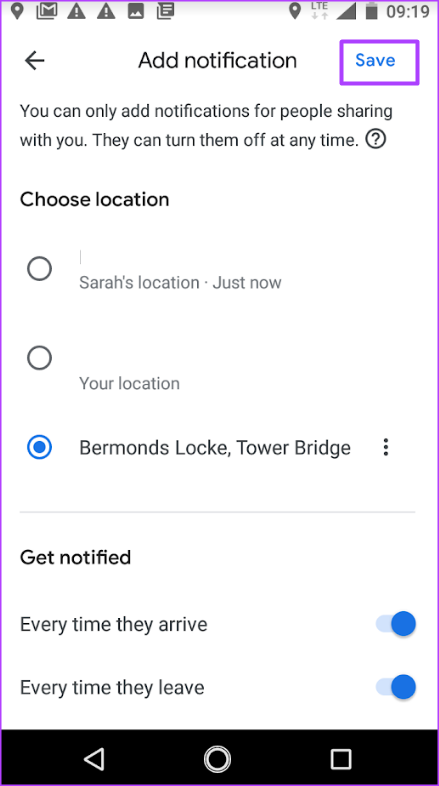Turn off Every time they leave toggle
The width and height of the screenshot is (439, 786).
[x=396, y=687]
